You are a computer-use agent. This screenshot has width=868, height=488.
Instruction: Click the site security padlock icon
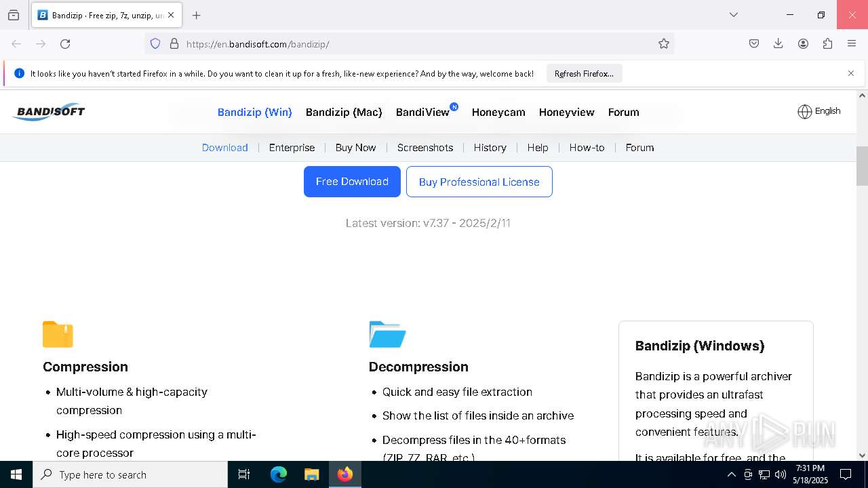pos(174,44)
